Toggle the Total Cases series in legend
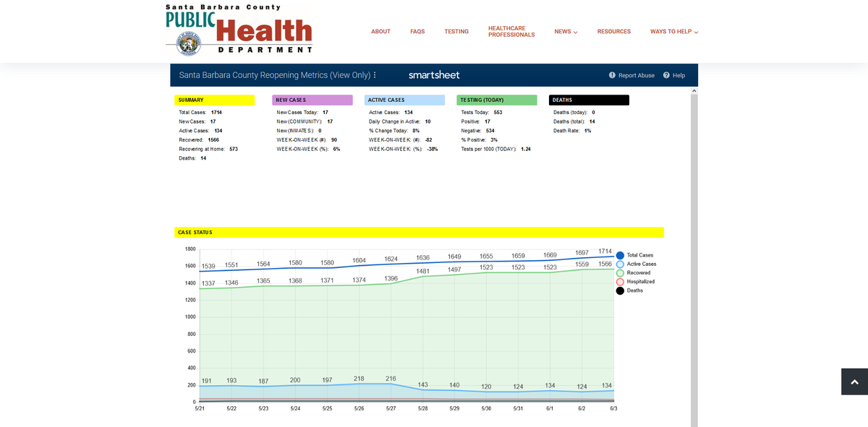Image resolution: width=868 pixels, height=427 pixels. click(x=620, y=256)
